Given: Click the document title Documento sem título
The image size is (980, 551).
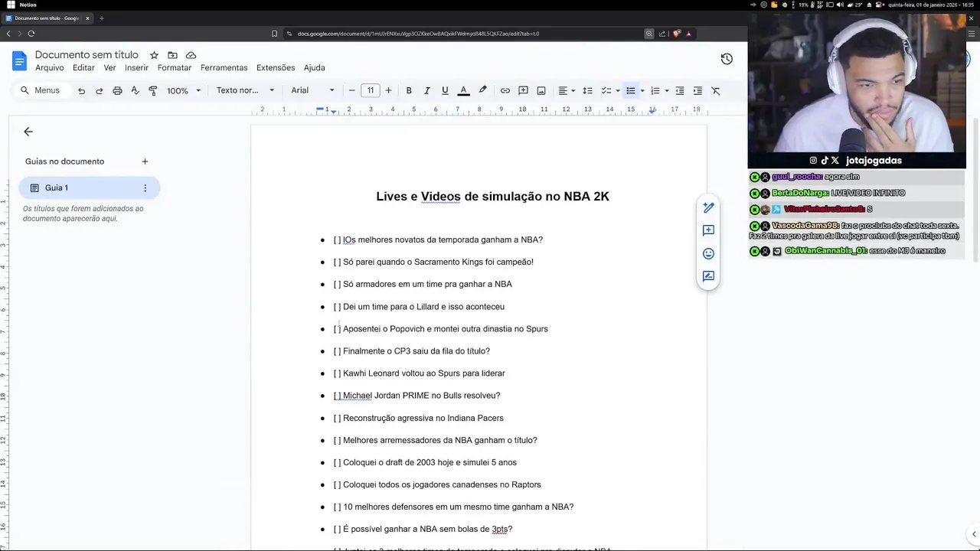Looking at the screenshot, I should (87, 55).
